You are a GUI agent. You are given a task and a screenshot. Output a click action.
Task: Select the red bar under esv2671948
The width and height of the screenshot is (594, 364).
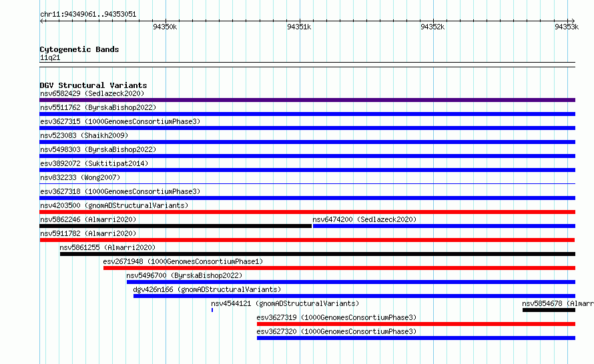[339, 268]
